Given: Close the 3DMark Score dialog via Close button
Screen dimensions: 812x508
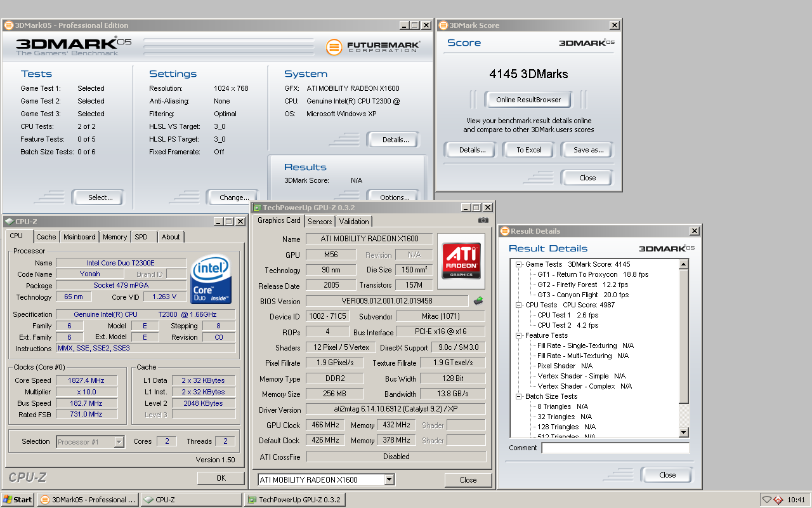Looking at the screenshot, I should tap(588, 178).
